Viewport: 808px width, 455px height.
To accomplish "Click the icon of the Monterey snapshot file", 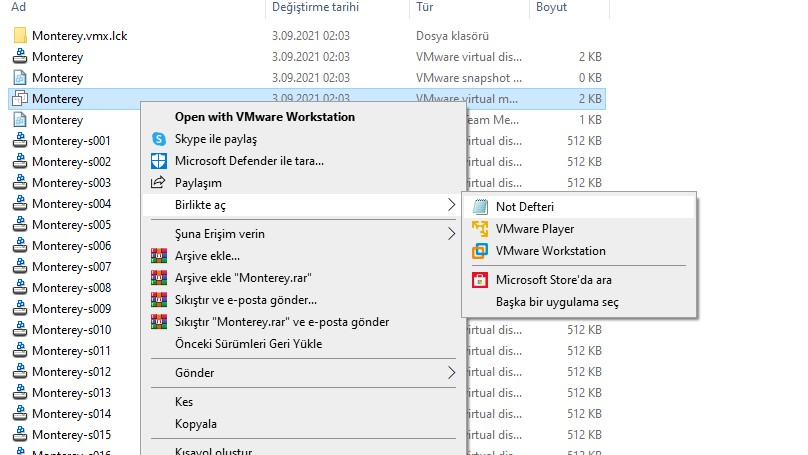I will [20, 78].
